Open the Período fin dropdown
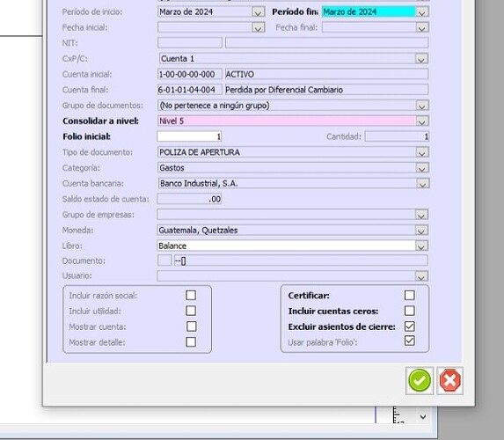The image size is (504, 440). click(x=421, y=12)
